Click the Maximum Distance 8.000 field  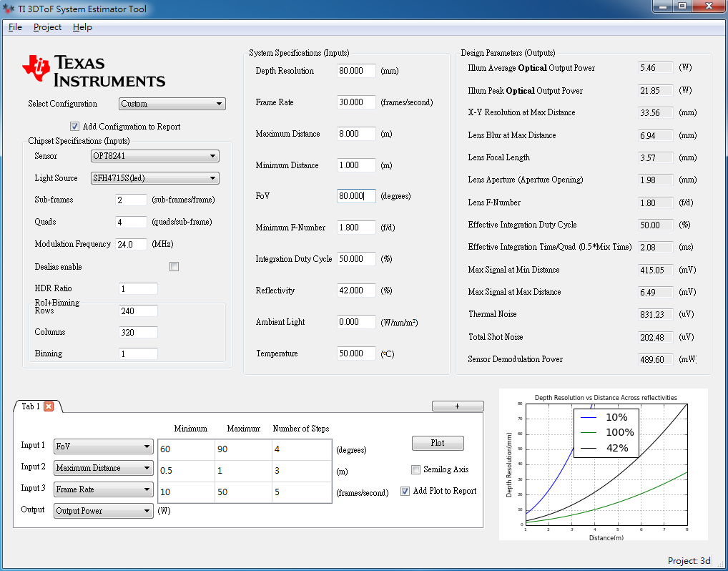click(x=356, y=134)
